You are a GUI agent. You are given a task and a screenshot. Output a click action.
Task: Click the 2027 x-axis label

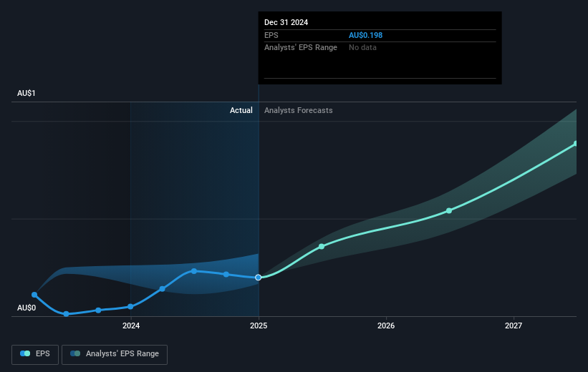pos(514,326)
